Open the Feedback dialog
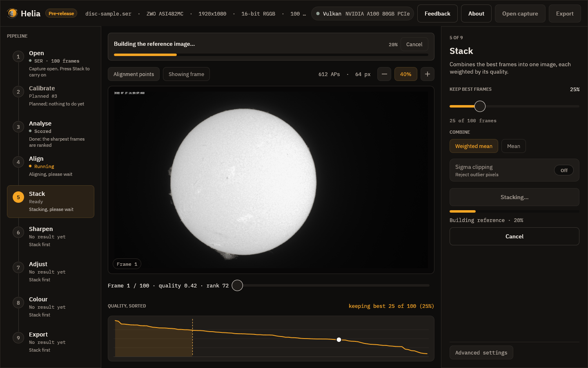 437,13
